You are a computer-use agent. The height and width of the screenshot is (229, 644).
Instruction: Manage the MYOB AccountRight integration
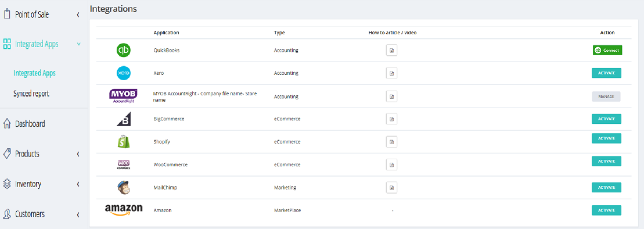pos(606,96)
